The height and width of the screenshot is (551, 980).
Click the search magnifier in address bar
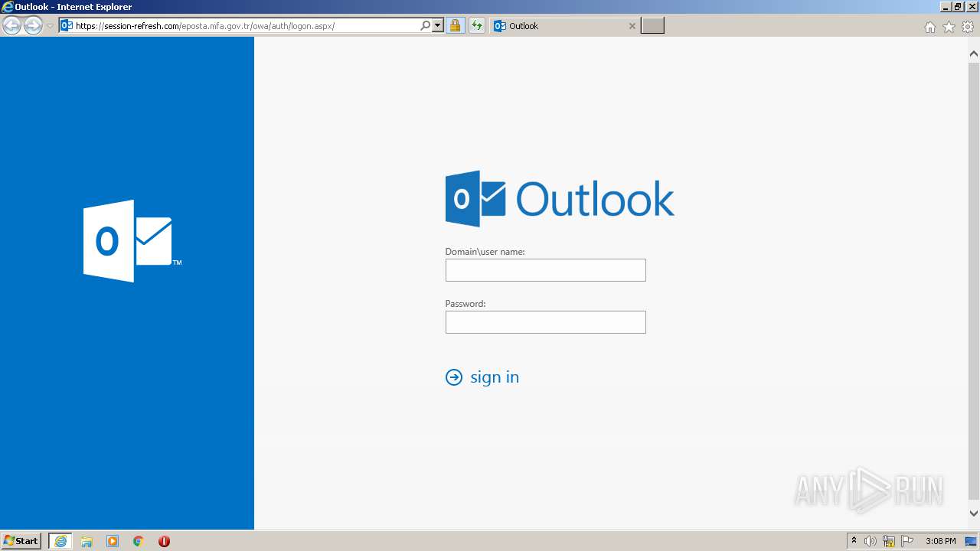426,26
